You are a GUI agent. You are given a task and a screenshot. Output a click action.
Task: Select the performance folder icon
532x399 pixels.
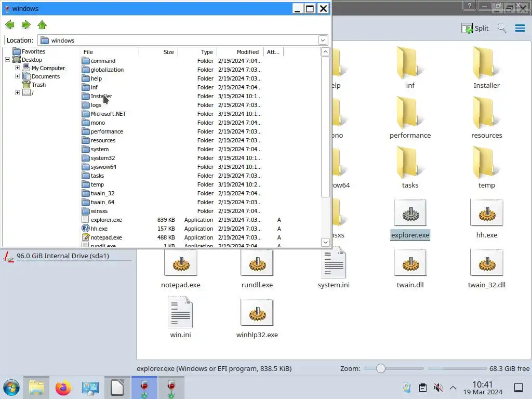(x=410, y=118)
